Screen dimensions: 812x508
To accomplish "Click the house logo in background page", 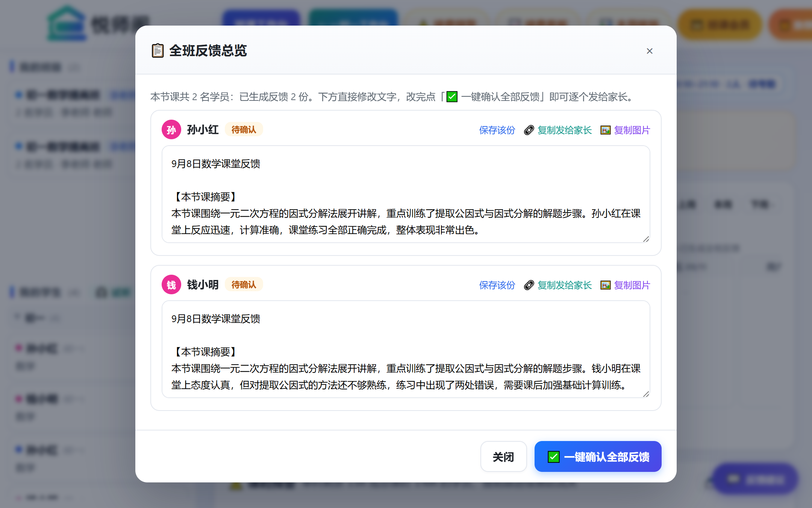I will 67,23.
